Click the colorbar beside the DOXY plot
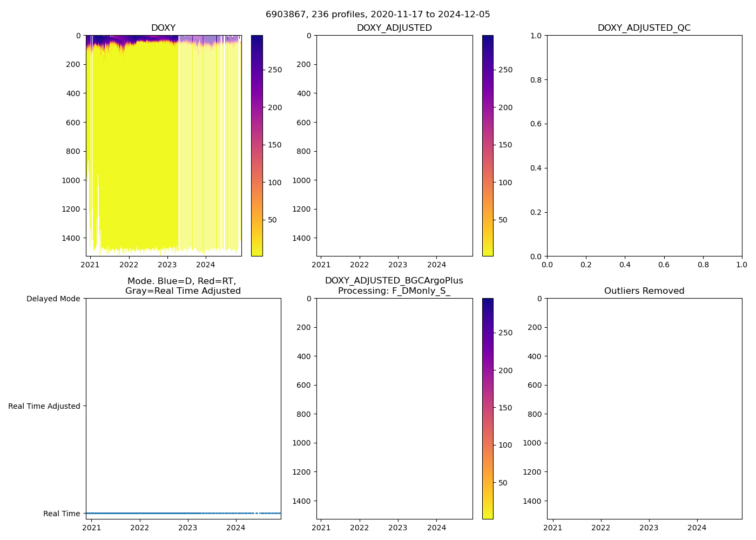This screenshot has width=756, height=540. click(x=256, y=146)
